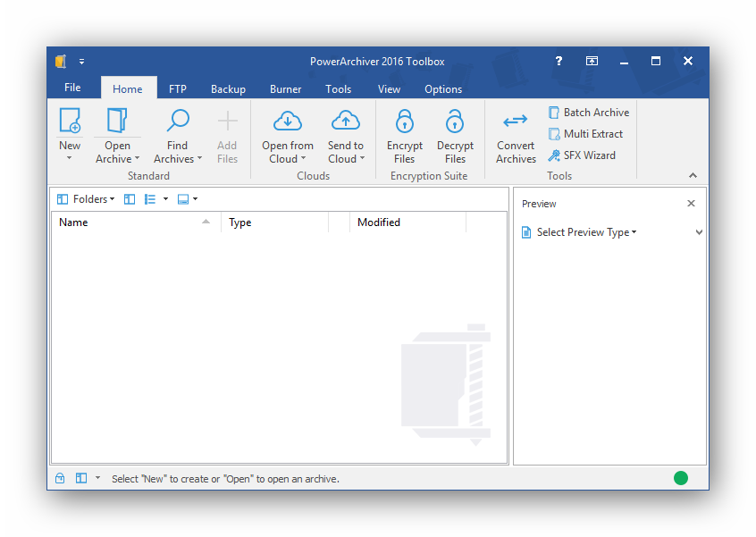Click the layout icon in status bar
The width and height of the screenshot is (756, 537).
click(81, 478)
